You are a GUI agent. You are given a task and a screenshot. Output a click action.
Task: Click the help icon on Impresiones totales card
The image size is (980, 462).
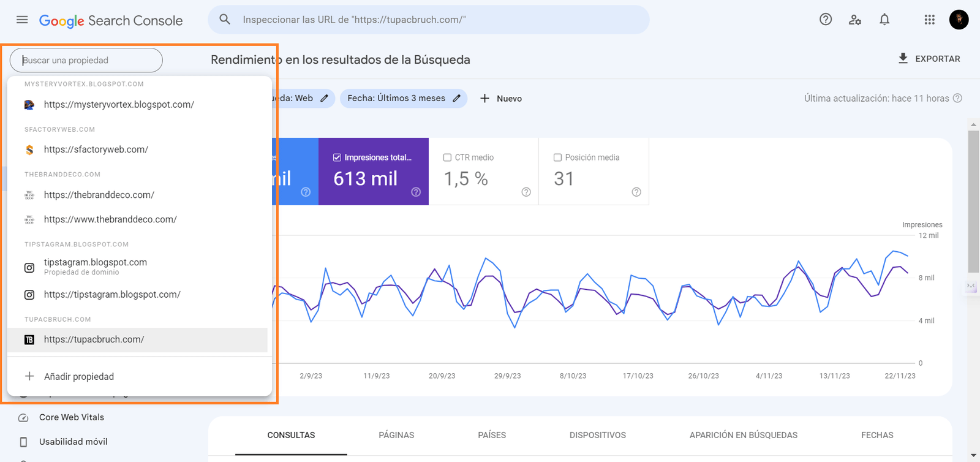pos(416,192)
